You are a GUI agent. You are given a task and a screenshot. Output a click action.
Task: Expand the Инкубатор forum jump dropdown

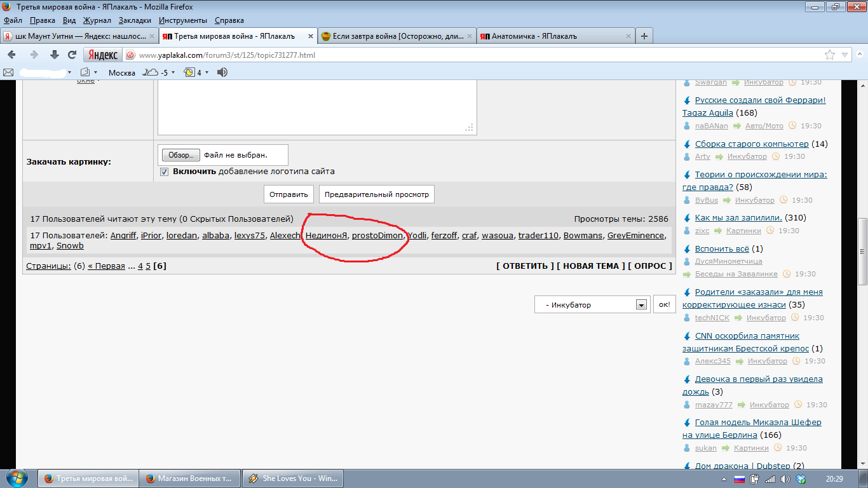[641, 305]
